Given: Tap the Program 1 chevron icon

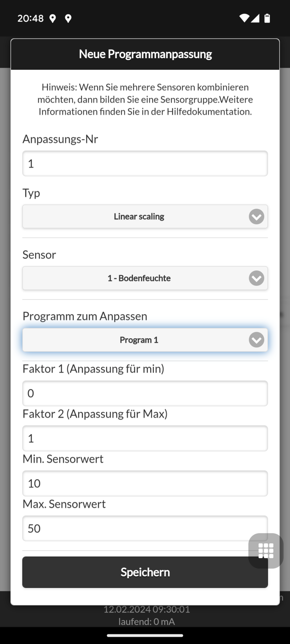Looking at the screenshot, I should (x=256, y=340).
